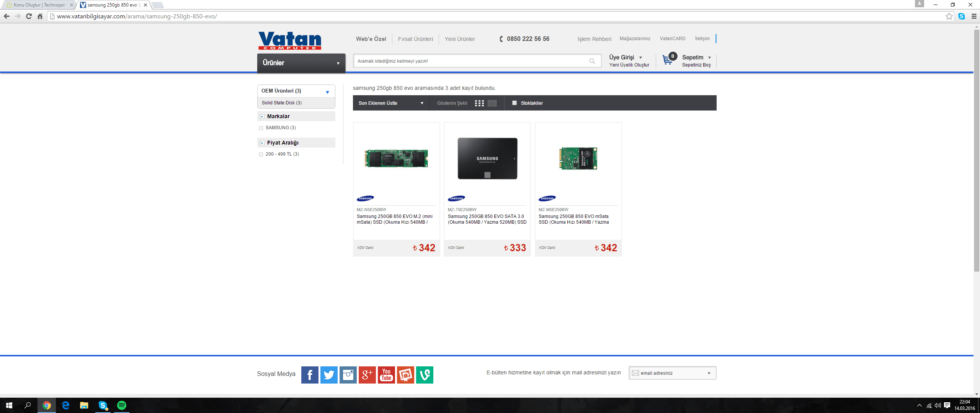Open the Fırsat Ürünleri menu item
980x413 pixels.
415,39
